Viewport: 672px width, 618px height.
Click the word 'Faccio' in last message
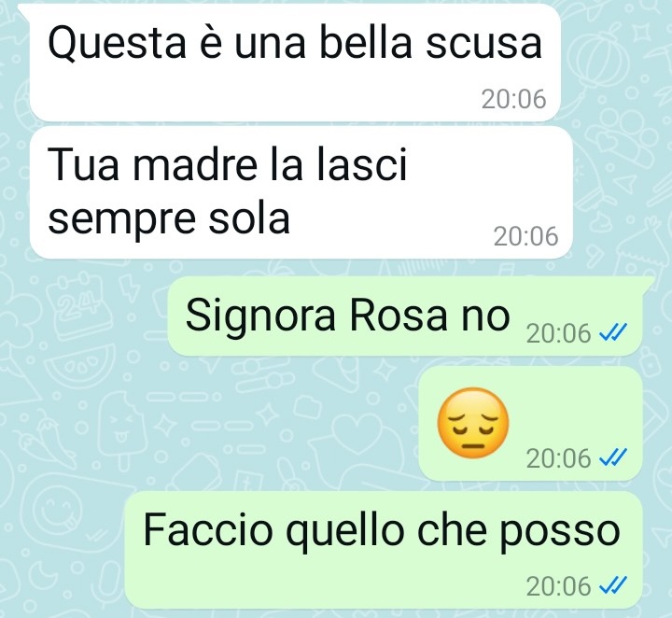click(208, 529)
